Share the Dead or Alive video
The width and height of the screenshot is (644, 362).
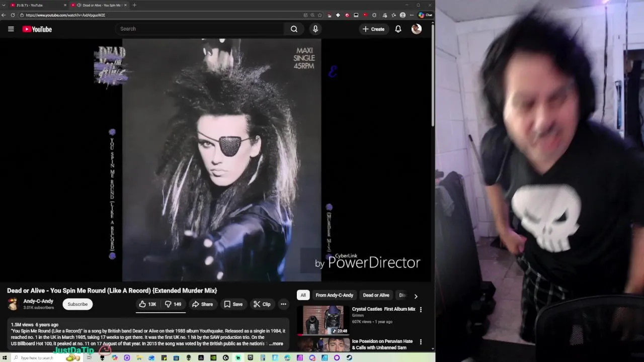[x=203, y=304]
